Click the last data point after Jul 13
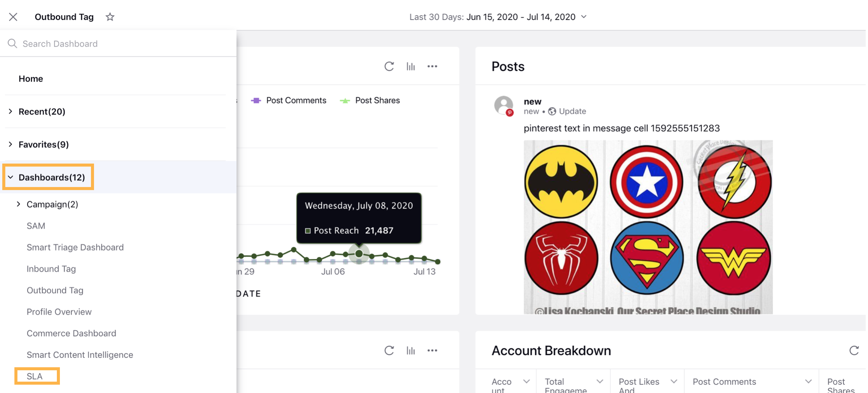 [x=438, y=261]
